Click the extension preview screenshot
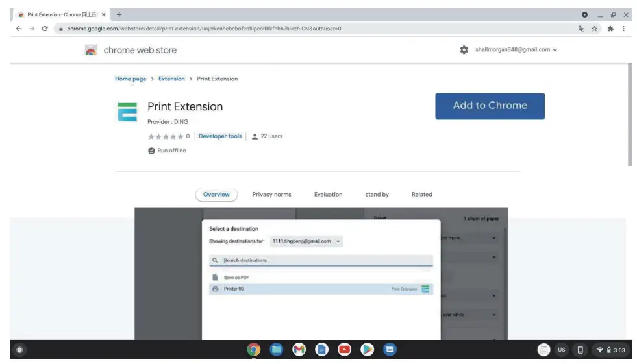 click(321, 274)
